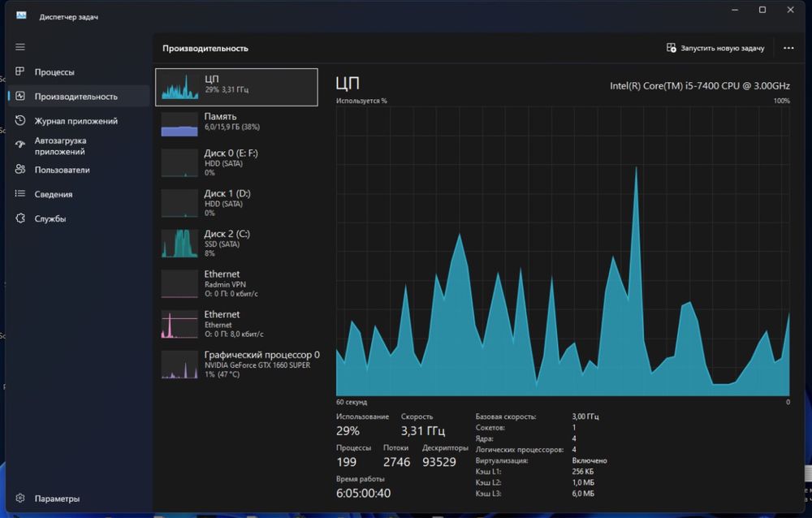Open Автозагрузка приложений startup icon
This screenshot has height=518, width=812.
click(20, 145)
